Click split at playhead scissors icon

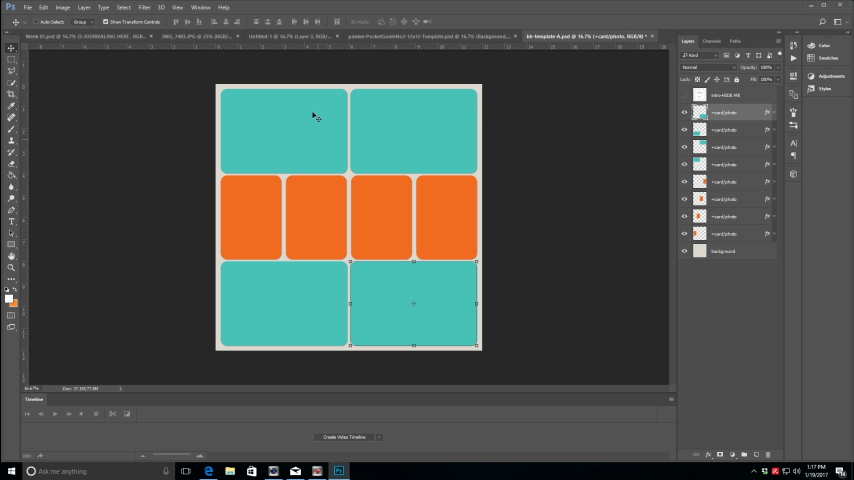pyautogui.click(x=112, y=414)
